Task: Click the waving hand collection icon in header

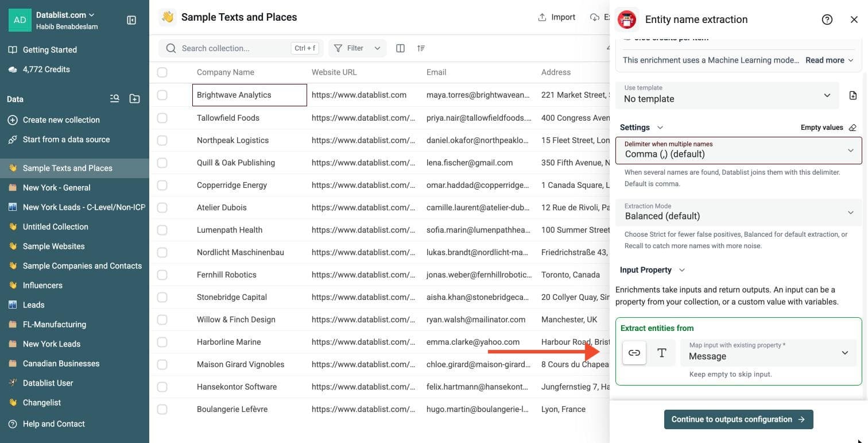Action: (x=168, y=17)
